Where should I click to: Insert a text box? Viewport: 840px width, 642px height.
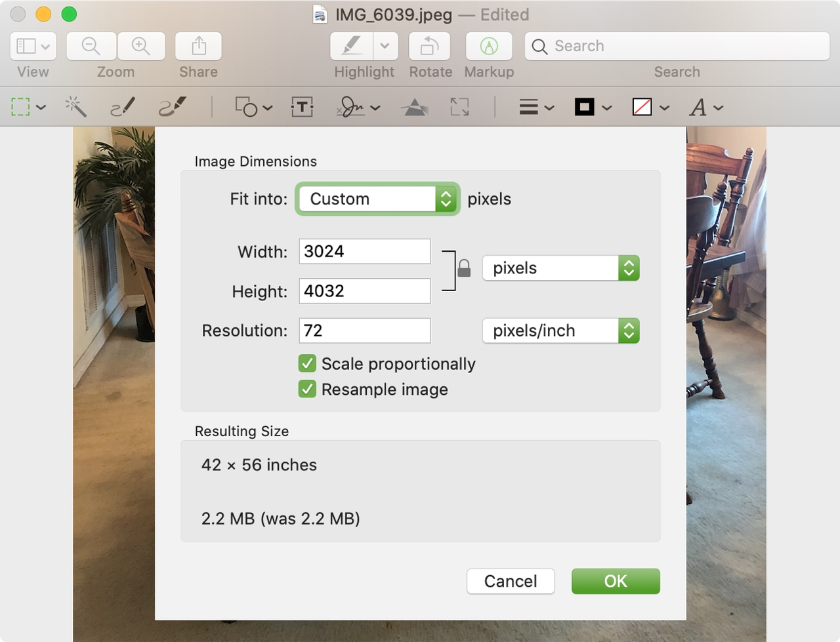[x=301, y=107]
